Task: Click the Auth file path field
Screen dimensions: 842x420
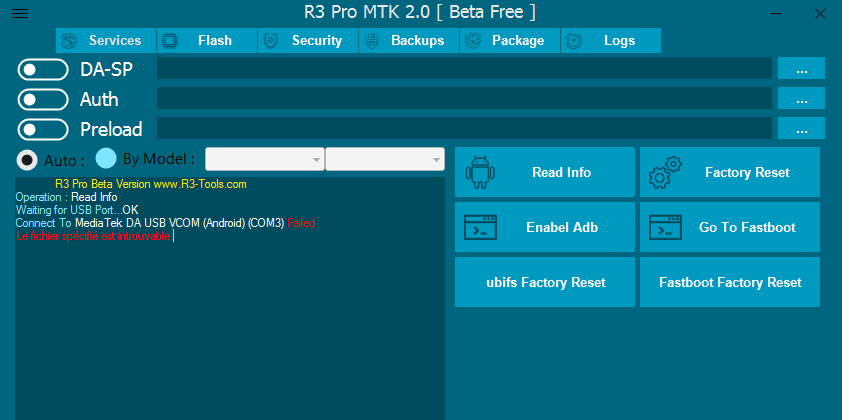Action: point(464,98)
